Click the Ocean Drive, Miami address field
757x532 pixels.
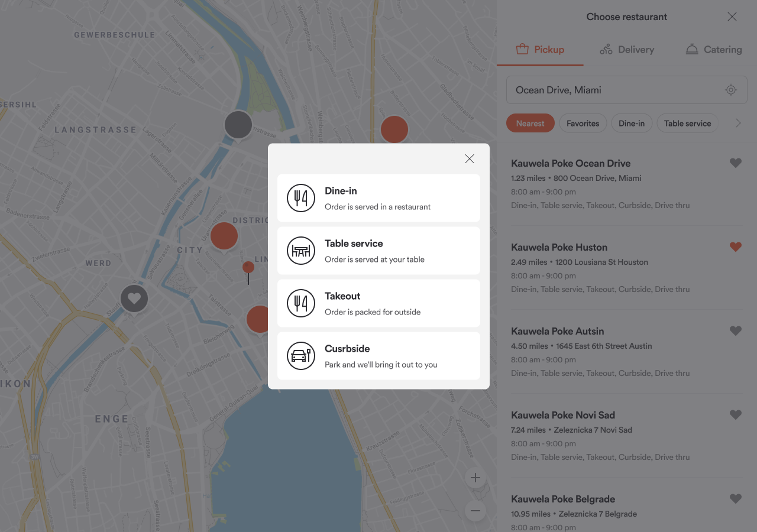627,90
